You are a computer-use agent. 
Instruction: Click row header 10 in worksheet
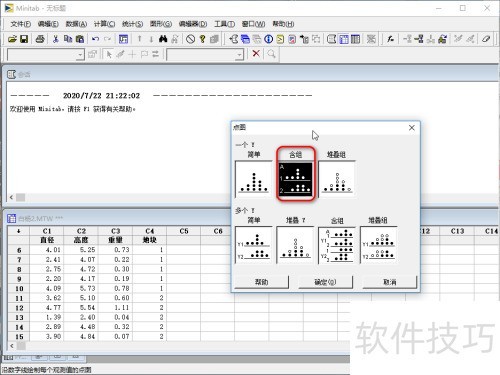19,289
